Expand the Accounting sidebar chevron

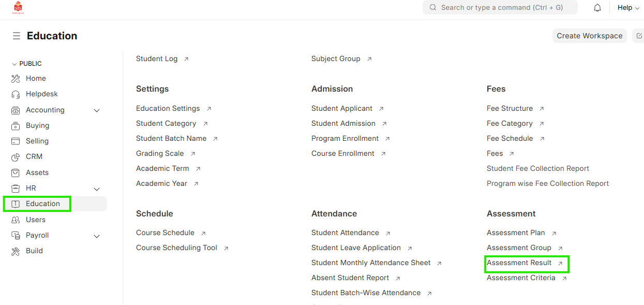click(97, 110)
